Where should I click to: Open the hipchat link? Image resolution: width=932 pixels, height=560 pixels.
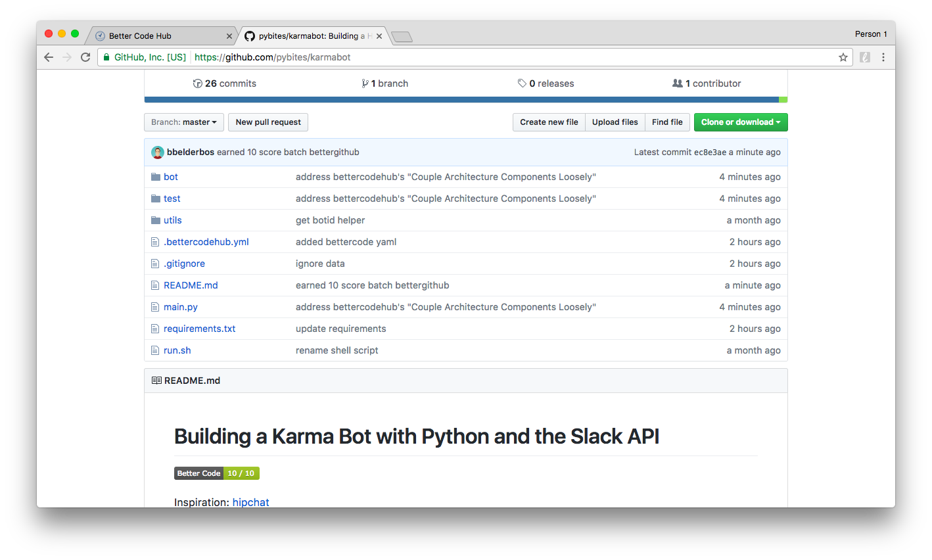pyautogui.click(x=250, y=502)
